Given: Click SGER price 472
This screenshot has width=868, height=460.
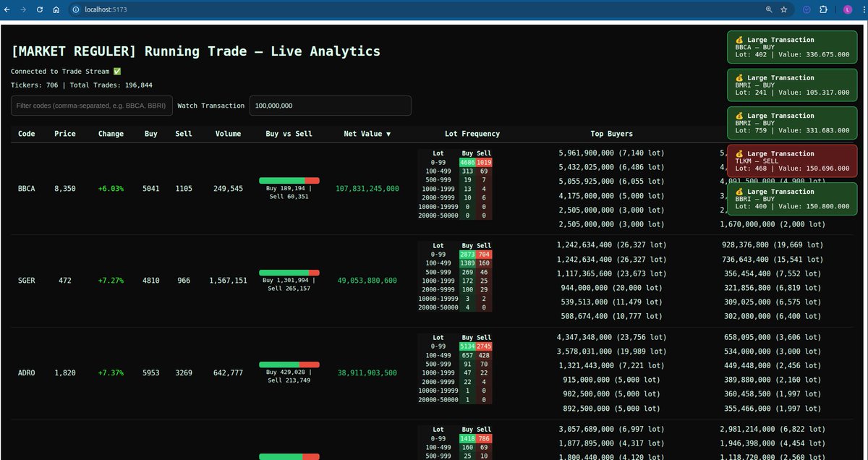Looking at the screenshot, I should pos(65,281).
